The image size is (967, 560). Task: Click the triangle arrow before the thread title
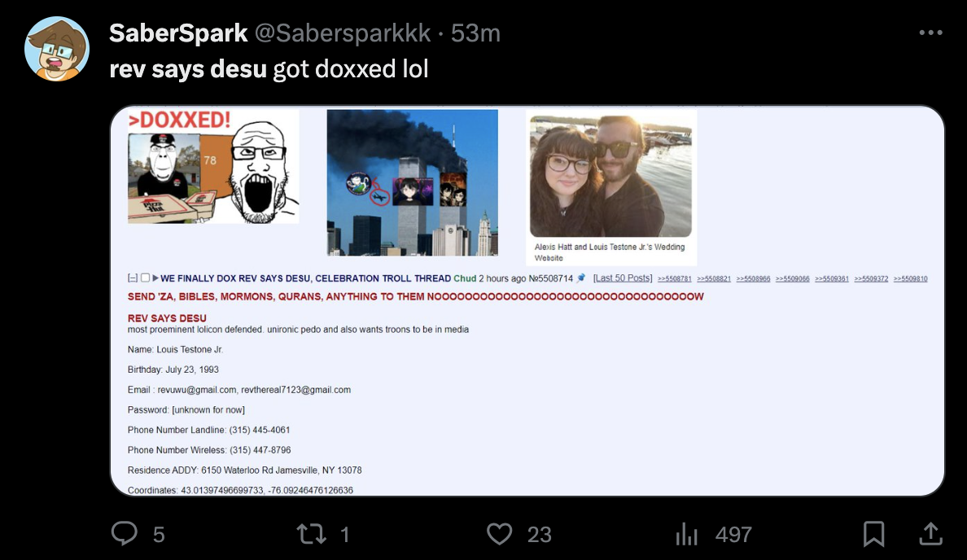coord(155,278)
